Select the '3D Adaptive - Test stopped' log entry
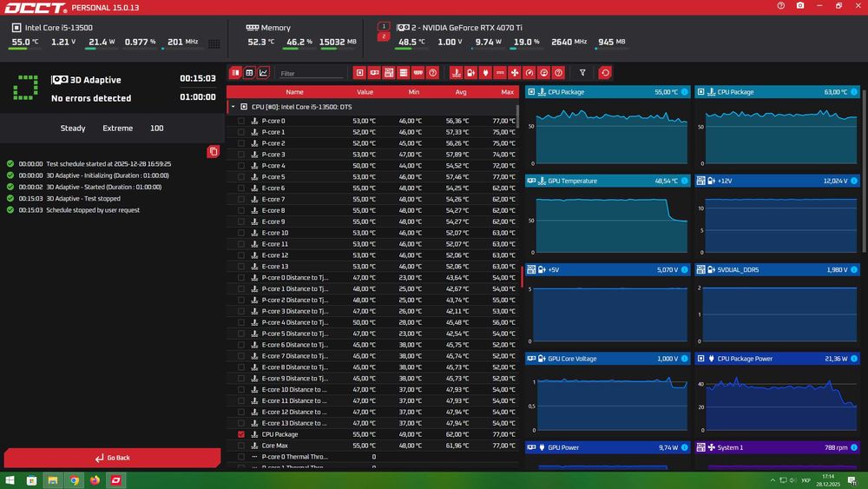Viewport: 868px width, 489px height. coord(83,198)
